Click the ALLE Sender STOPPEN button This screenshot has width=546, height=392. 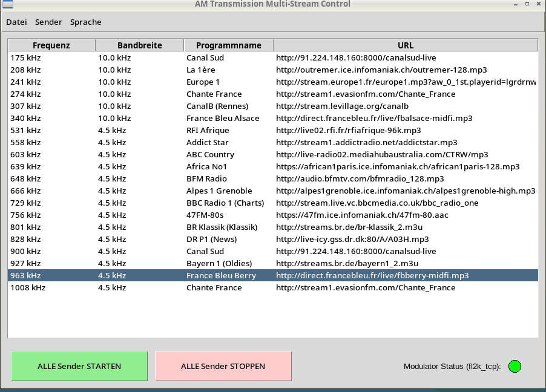[x=223, y=366]
